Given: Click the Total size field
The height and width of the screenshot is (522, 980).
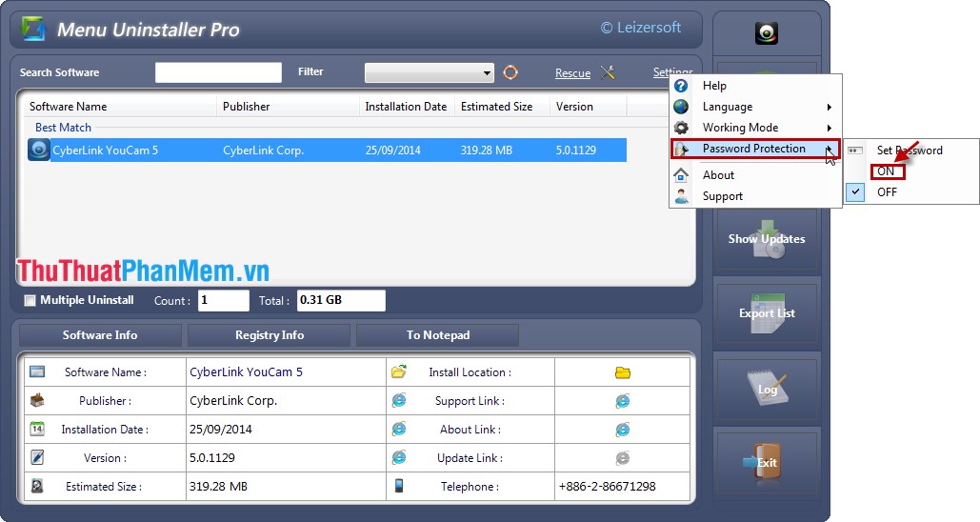Looking at the screenshot, I should coord(341,301).
